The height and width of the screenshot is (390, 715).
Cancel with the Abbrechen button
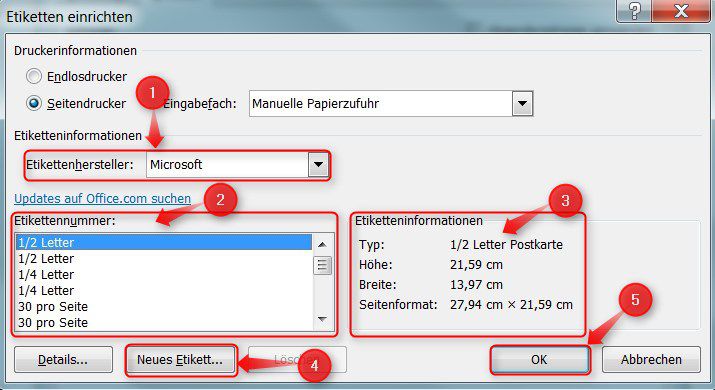coord(651,359)
